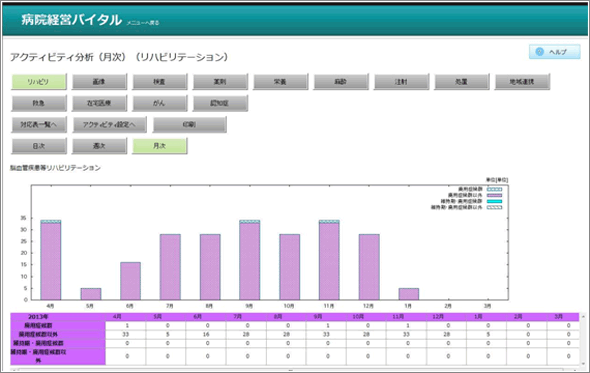Click the 廃用症候群 legend swatch in chart

click(x=494, y=189)
